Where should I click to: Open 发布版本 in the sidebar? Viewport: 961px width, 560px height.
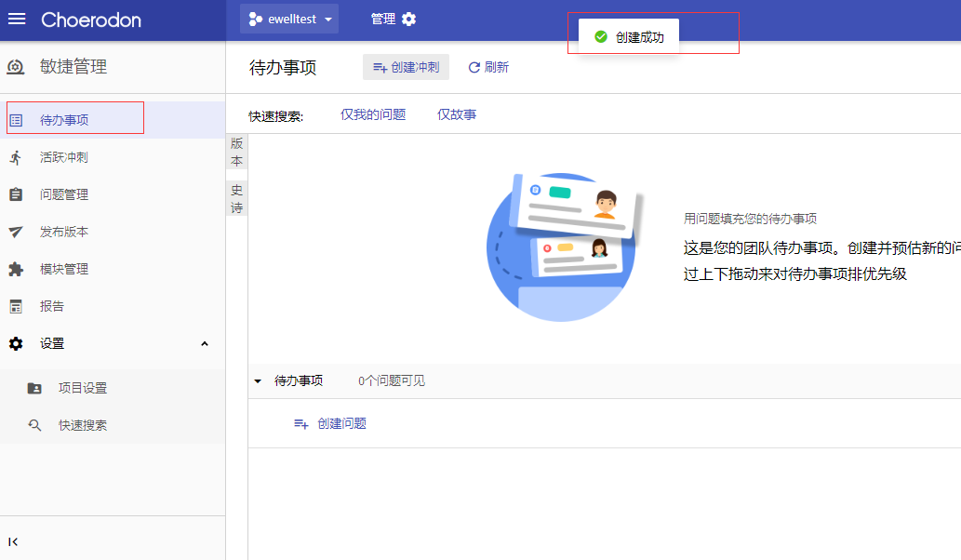tap(113, 233)
